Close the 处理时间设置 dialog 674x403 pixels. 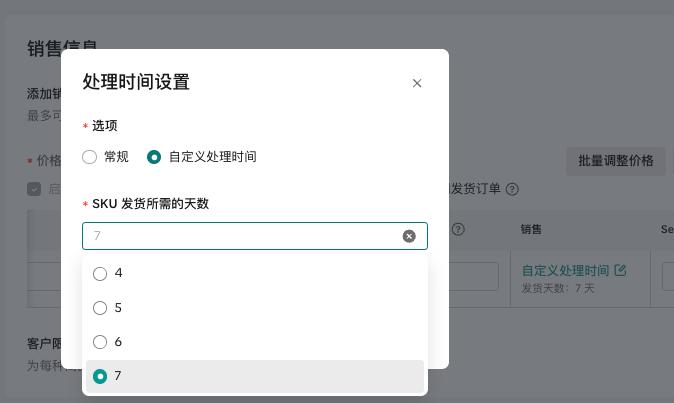point(417,83)
